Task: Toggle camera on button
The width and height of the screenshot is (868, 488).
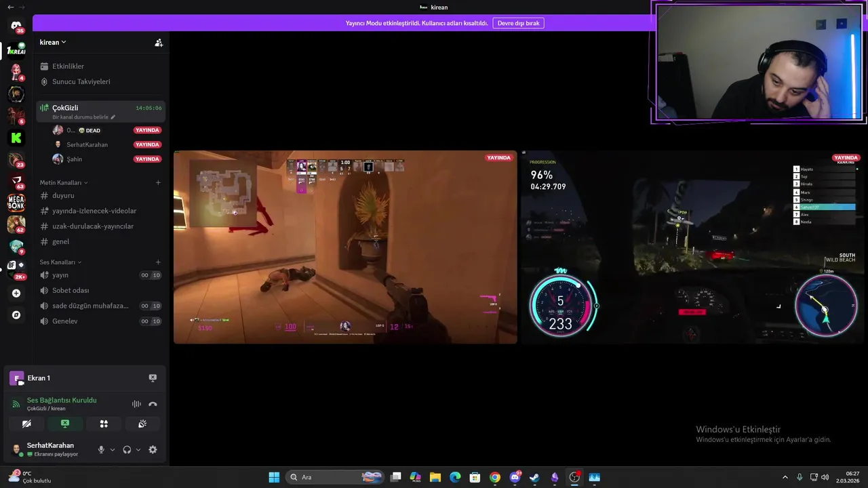Action: pyautogui.click(x=26, y=424)
